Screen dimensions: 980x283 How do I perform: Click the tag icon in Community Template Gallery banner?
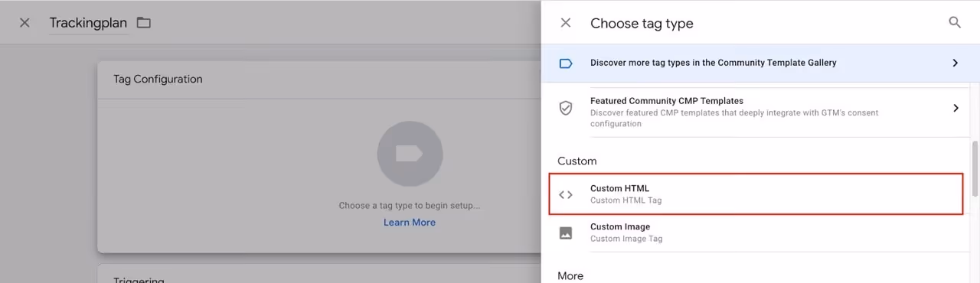[566, 63]
